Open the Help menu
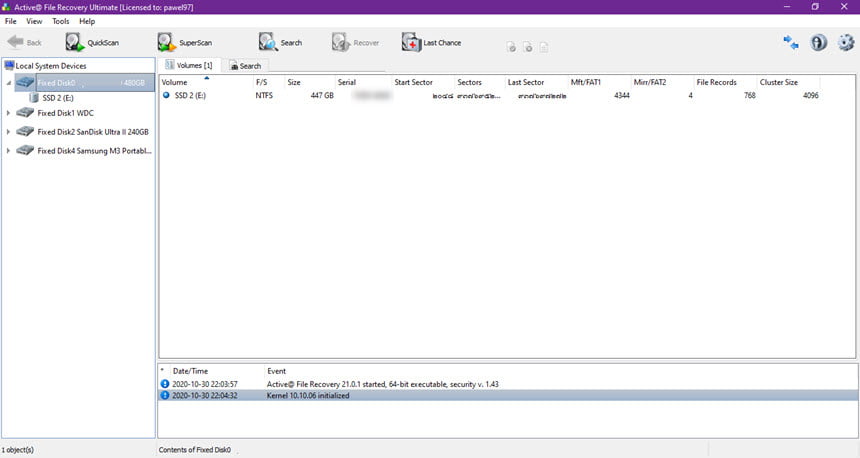This screenshot has width=860, height=458. 87,21
